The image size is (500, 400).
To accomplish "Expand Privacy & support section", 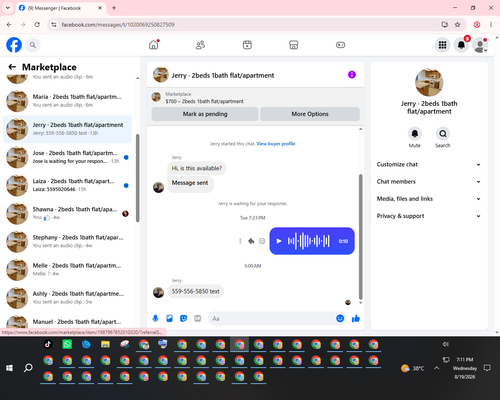I will point(429,216).
